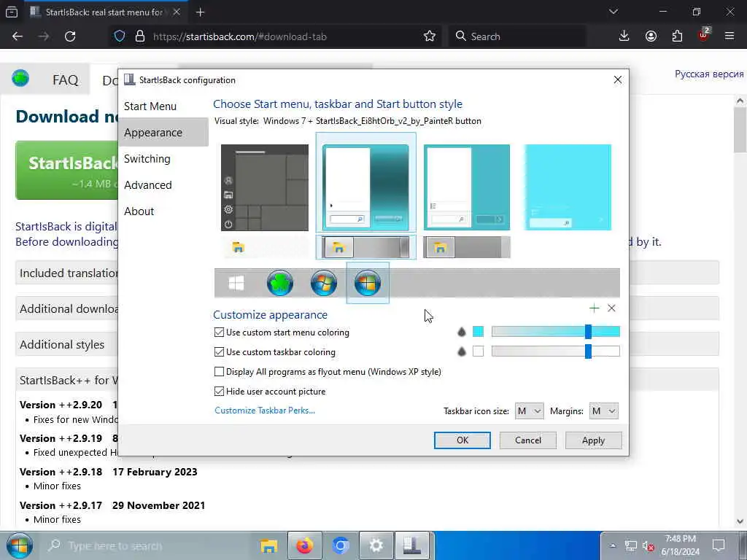The image size is (747, 560).
Task: Open Firefox downloads icon
Action: tap(624, 36)
